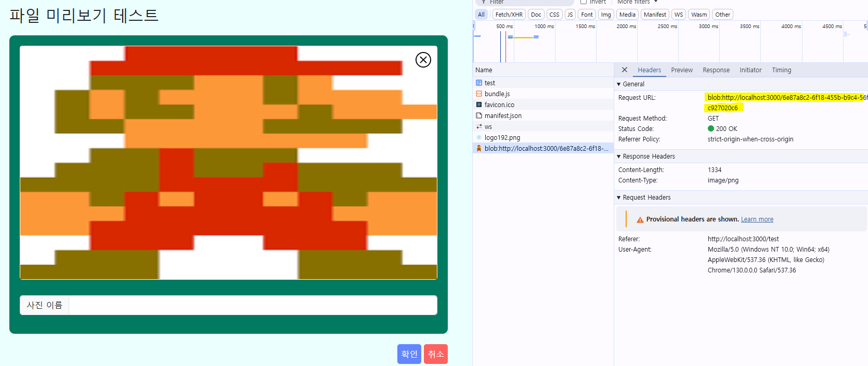The width and height of the screenshot is (868, 366).
Task: Select the logo192.png request row
Action: coord(543,137)
